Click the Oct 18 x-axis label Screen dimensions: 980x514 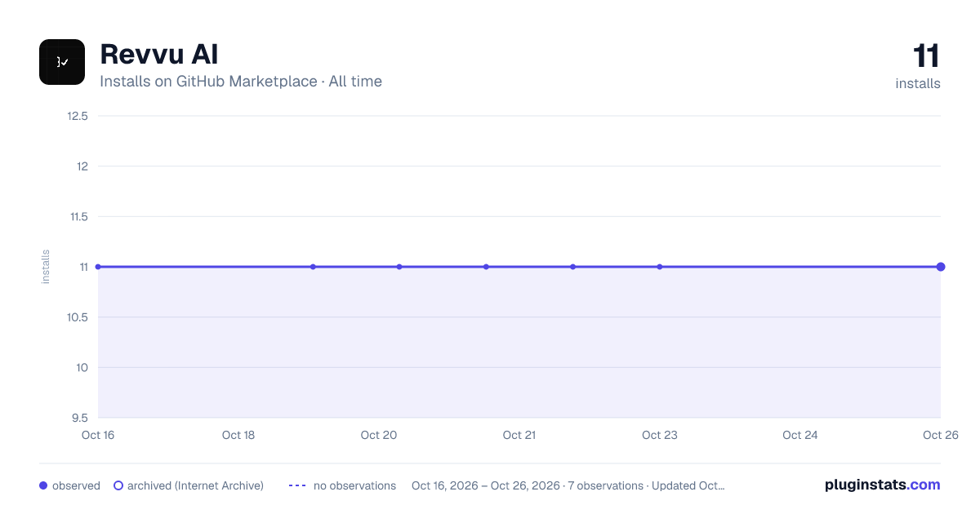pos(238,435)
